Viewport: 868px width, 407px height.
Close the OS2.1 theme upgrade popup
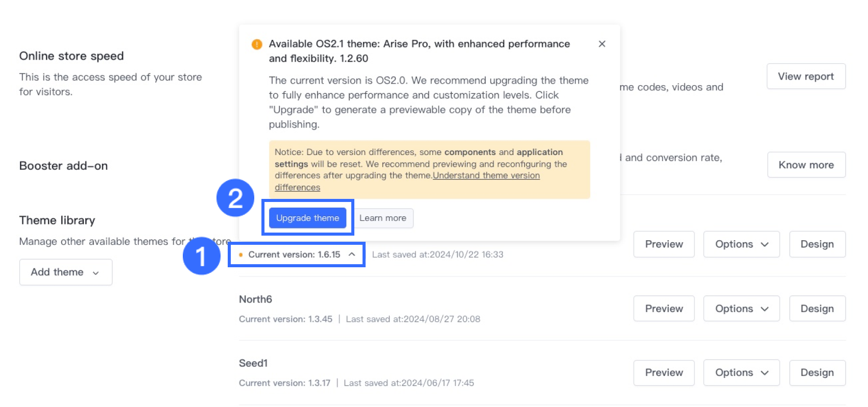[602, 44]
